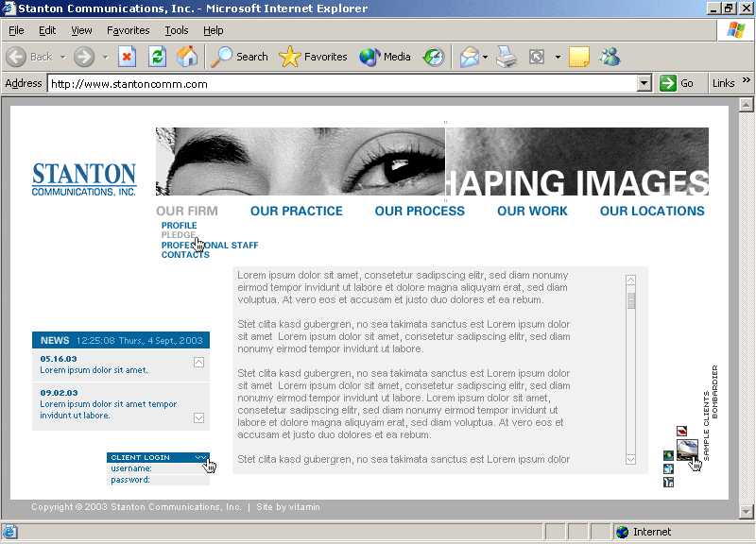Select the Bombardier train client thumbnail

click(687, 450)
